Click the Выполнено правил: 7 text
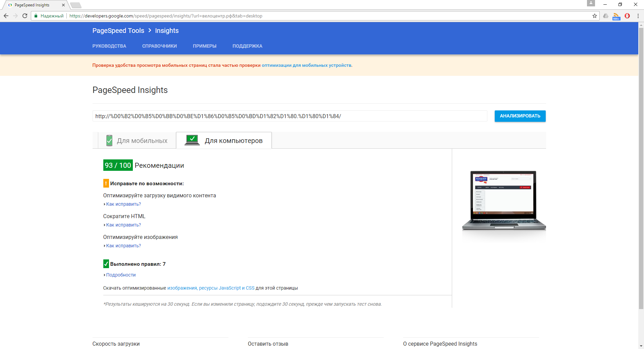 click(138, 264)
